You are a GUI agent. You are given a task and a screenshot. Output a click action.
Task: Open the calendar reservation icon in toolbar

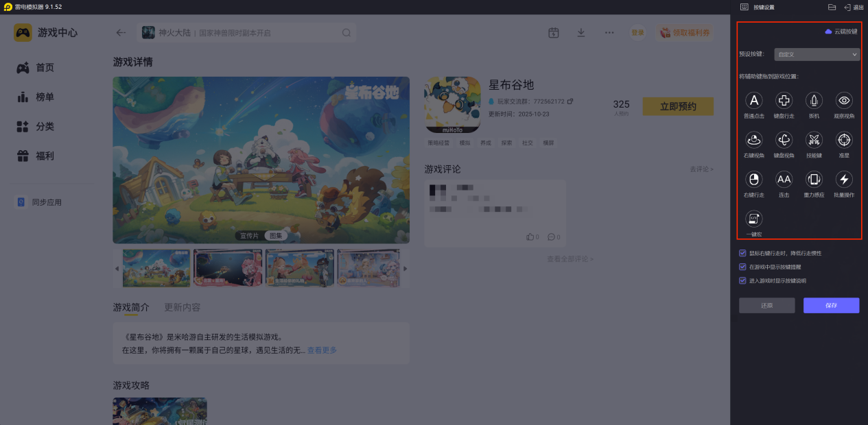554,32
